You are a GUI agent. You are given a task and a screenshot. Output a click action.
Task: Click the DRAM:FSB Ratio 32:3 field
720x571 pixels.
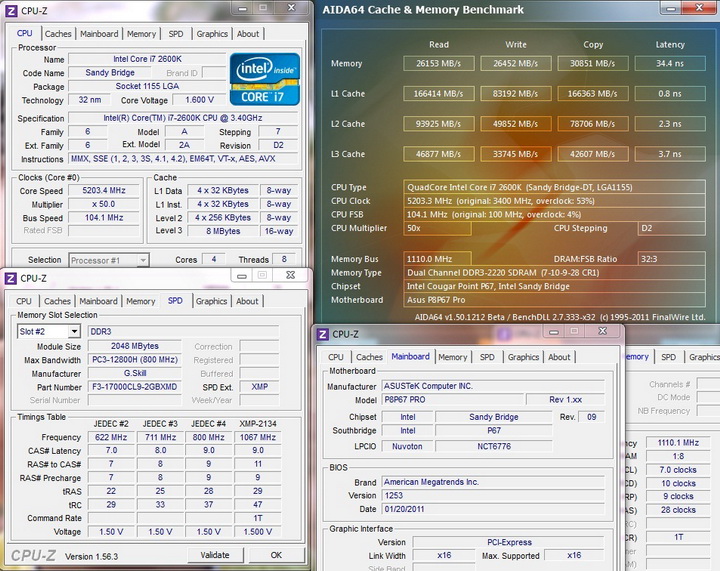click(x=671, y=259)
